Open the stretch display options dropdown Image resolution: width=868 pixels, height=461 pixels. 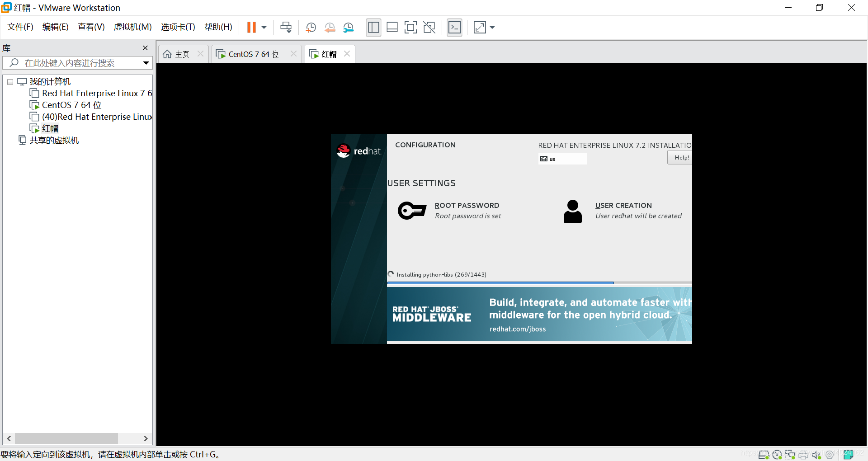[x=492, y=28]
